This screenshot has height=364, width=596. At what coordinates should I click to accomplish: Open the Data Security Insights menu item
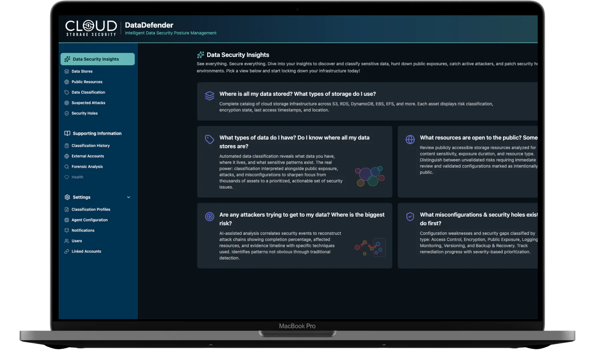[x=98, y=59]
